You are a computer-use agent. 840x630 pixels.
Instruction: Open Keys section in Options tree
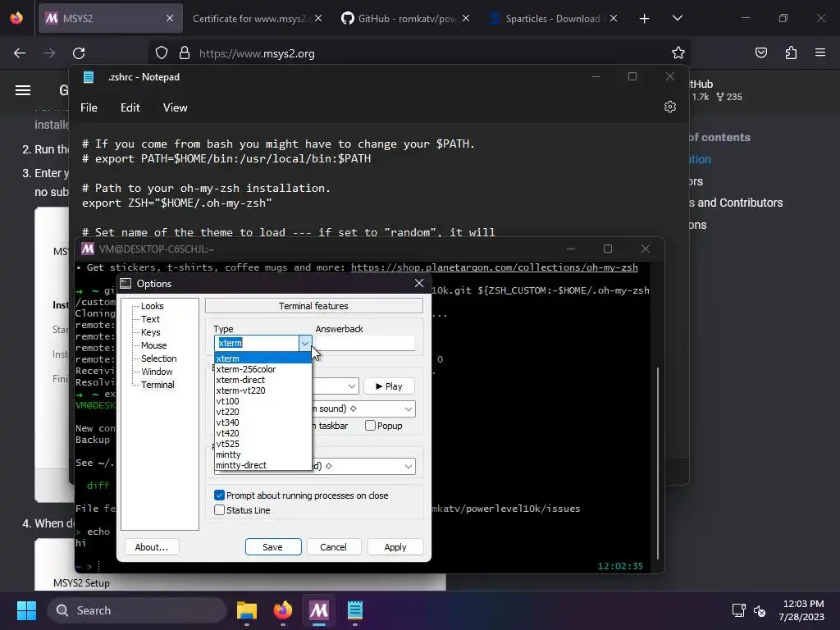pyautogui.click(x=151, y=332)
